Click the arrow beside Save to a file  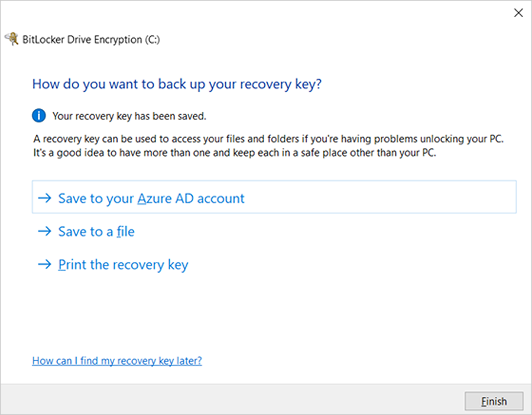pos(46,231)
